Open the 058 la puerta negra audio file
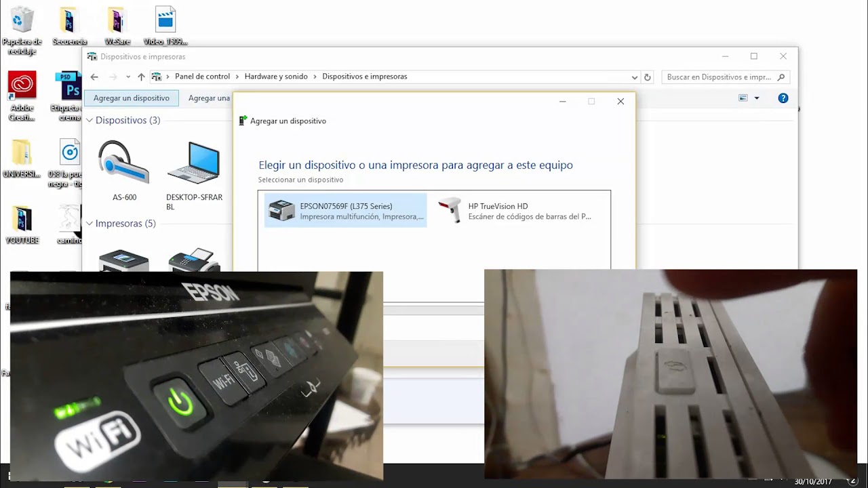Screen dimensions: 868x488 click(x=68, y=163)
